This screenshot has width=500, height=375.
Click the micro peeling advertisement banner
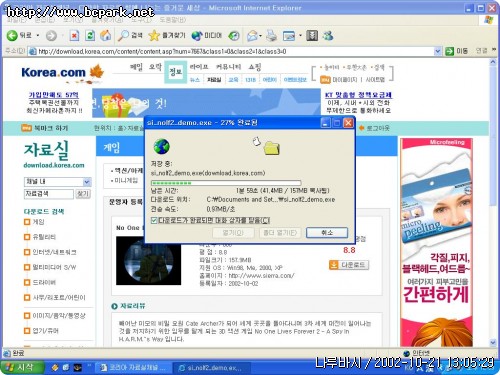(436, 242)
